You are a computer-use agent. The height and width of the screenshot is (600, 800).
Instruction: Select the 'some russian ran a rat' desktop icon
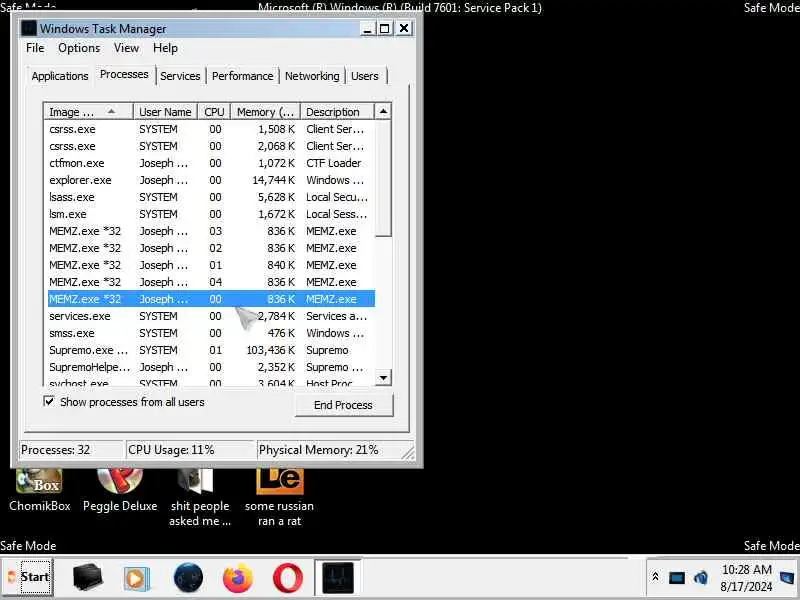pyautogui.click(x=279, y=498)
